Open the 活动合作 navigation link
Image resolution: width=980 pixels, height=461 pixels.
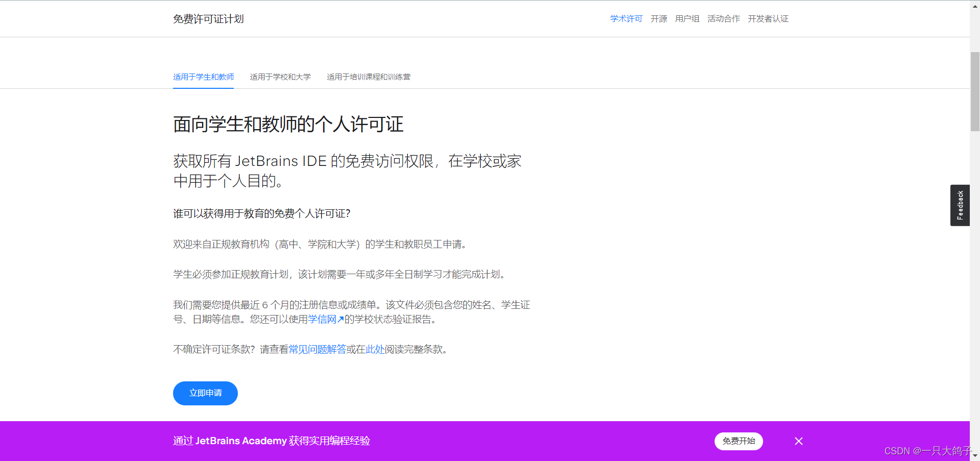[x=723, y=18]
